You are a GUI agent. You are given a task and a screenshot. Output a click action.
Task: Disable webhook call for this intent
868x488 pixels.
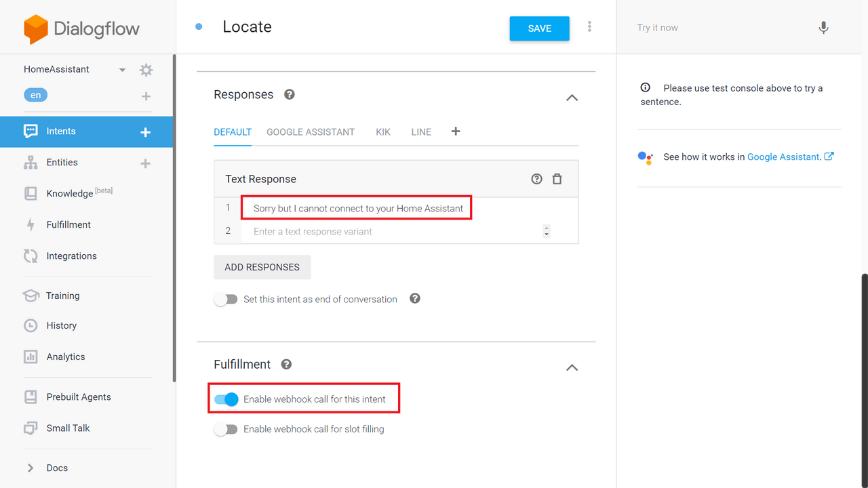[x=226, y=399]
